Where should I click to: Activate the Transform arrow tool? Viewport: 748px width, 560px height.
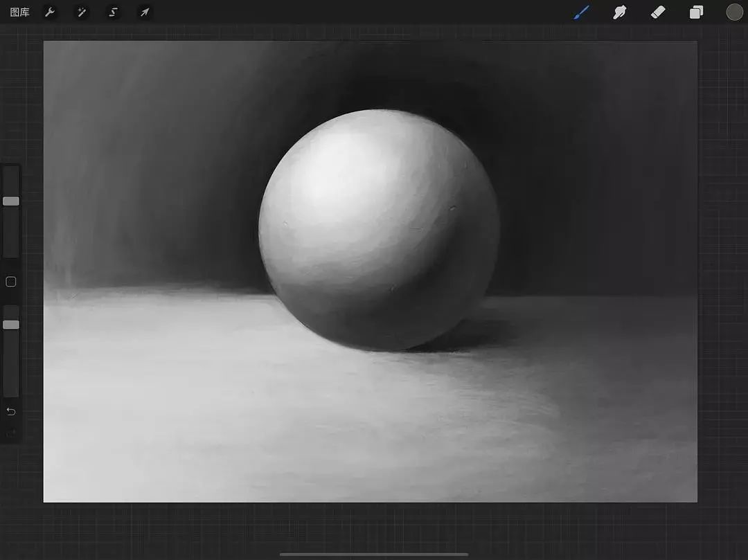(x=145, y=12)
